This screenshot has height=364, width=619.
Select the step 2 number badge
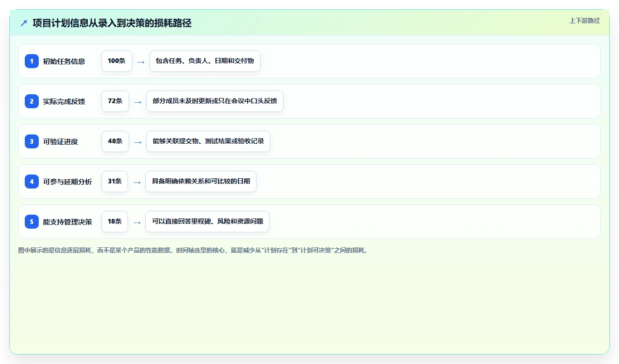[32, 101]
